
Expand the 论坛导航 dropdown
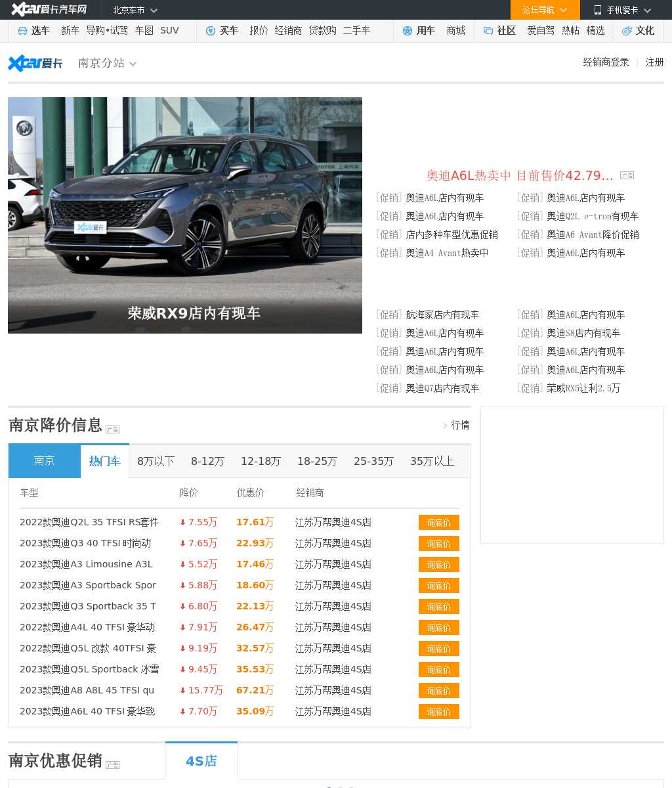tap(545, 10)
